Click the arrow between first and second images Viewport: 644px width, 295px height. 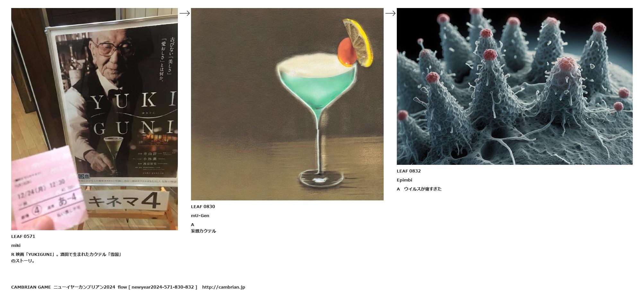click(x=185, y=13)
